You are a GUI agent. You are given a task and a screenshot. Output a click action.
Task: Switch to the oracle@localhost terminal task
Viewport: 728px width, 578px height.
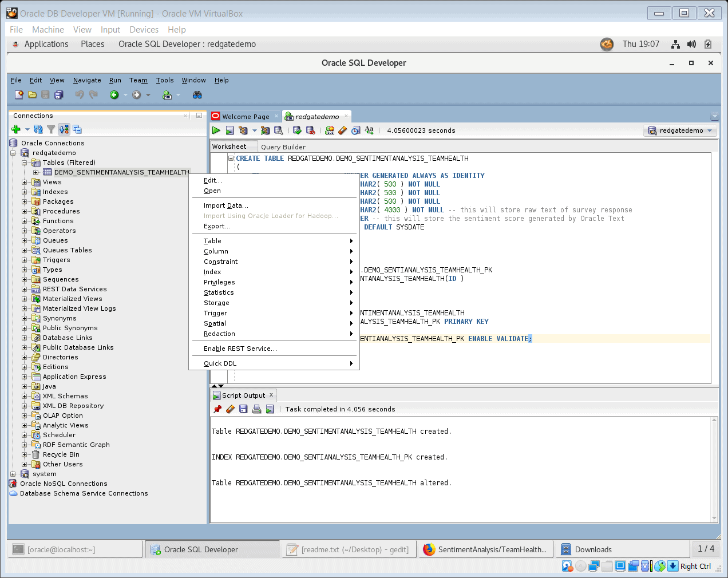coord(74,549)
